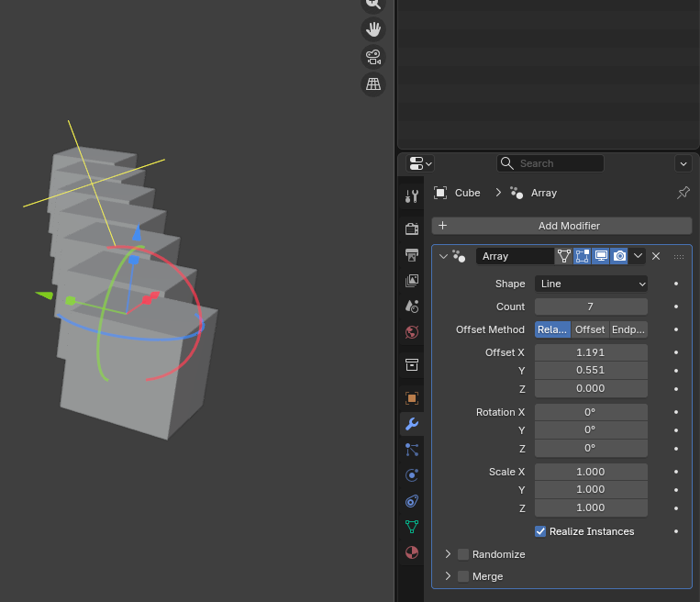Click the Shape row animate dot
This screenshot has width=700, height=602.
tap(676, 284)
